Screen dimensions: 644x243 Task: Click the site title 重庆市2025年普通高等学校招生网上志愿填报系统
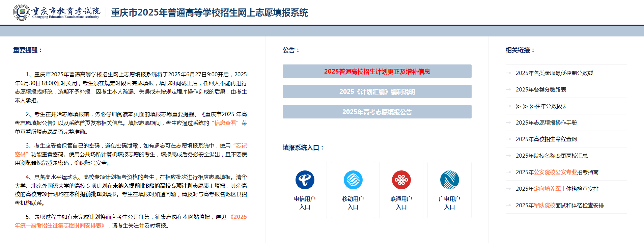tap(209, 12)
